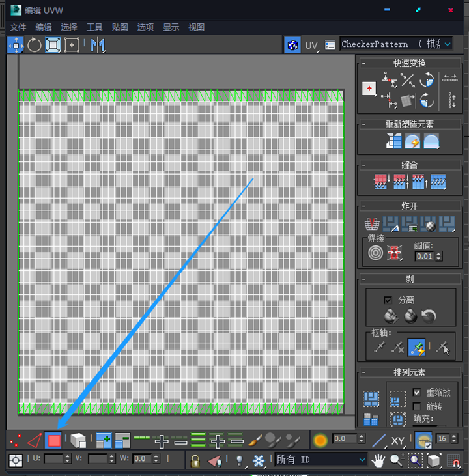Open the 工具 menu
Image resolution: width=469 pixels, height=476 pixels.
94,27
